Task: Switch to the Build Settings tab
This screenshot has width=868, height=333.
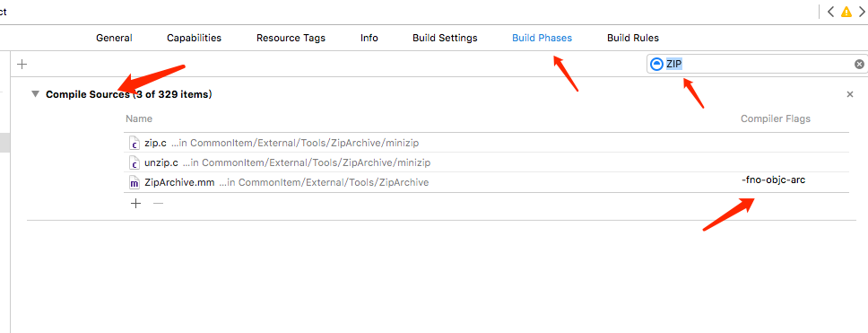Action: [x=445, y=38]
